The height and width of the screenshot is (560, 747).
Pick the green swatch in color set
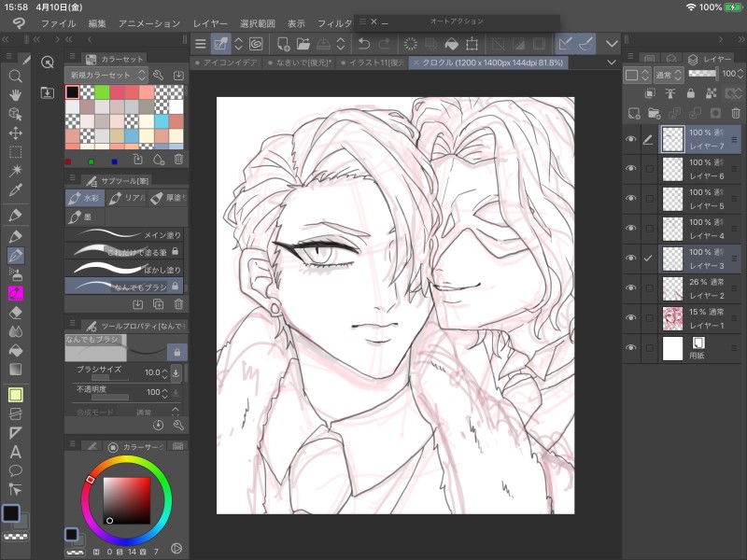pyautogui.click(x=102, y=91)
